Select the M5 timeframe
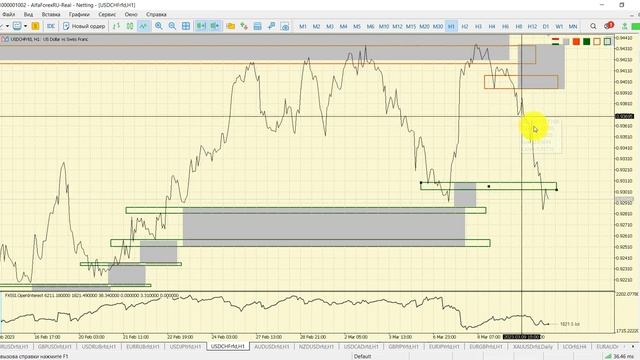This screenshot has height=360, width=640. tap(357, 26)
